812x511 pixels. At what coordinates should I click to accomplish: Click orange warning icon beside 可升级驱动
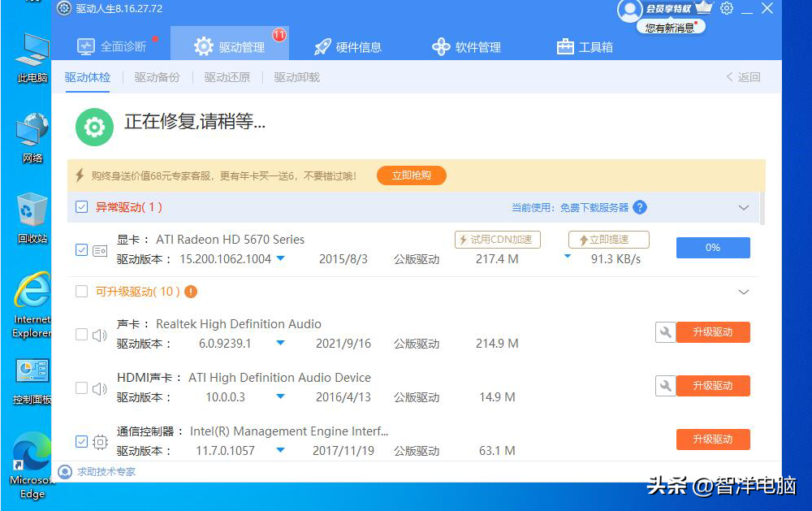(191, 292)
